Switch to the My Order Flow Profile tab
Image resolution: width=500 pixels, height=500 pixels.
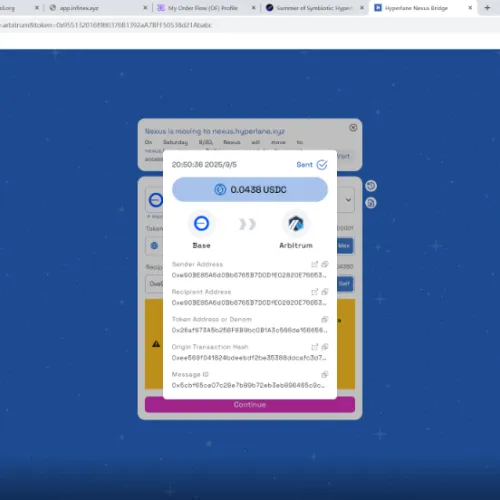pos(203,8)
